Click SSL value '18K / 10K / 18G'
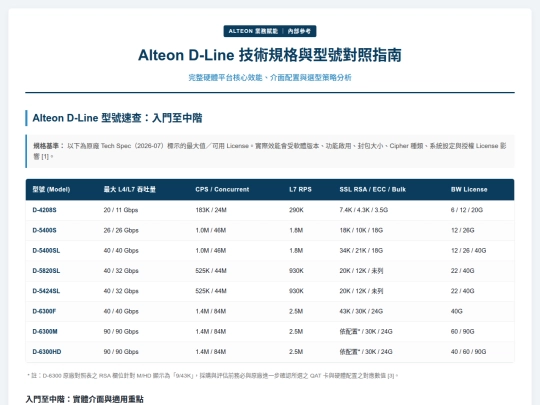 pos(361,230)
